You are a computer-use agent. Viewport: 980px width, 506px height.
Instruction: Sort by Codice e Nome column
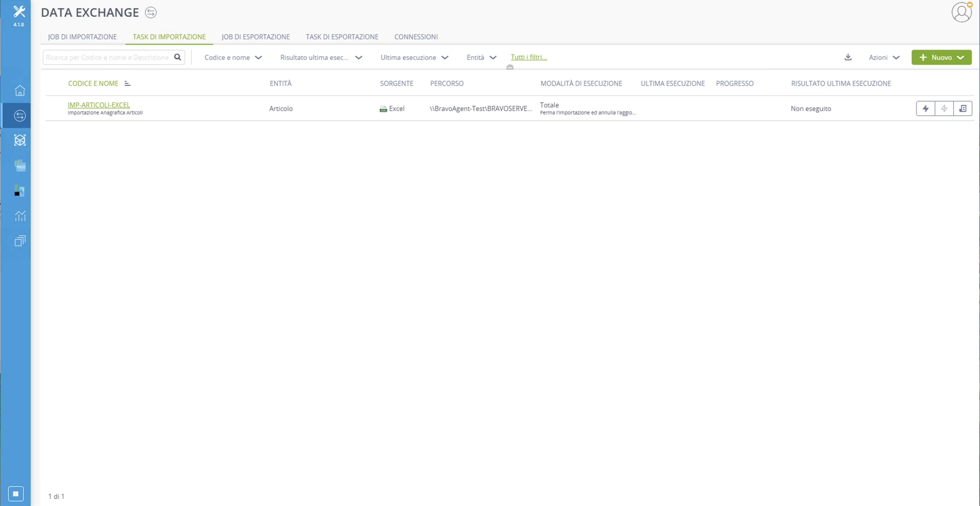pyautogui.click(x=93, y=83)
